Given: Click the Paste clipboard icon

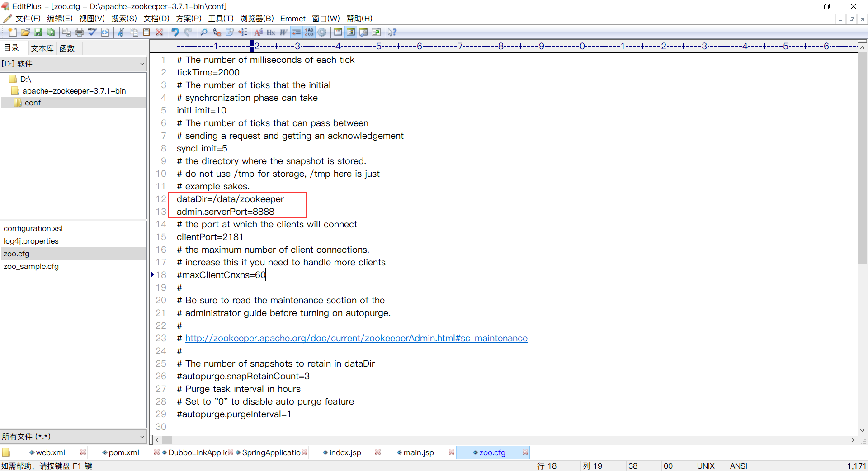Looking at the screenshot, I should (146, 32).
